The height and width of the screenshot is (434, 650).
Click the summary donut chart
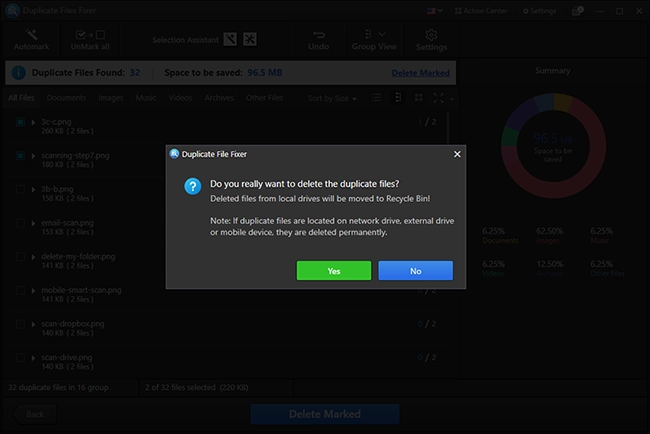point(553,145)
